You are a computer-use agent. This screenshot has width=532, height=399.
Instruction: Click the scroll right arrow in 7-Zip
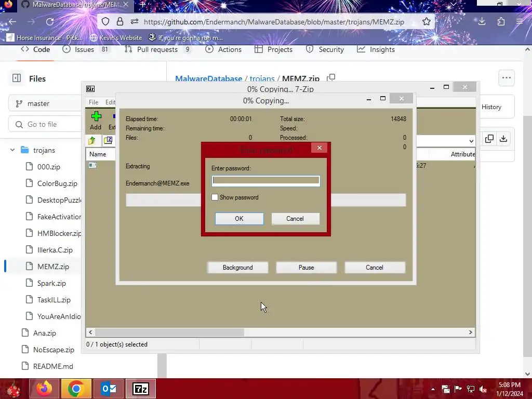(x=470, y=332)
